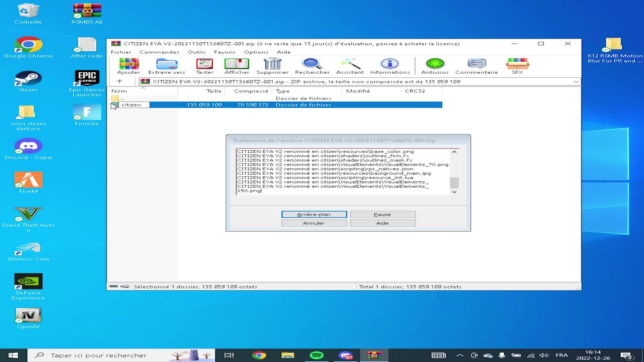Expand the archive path dropdown arrow
The image size is (644, 362).
(x=576, y=81)
